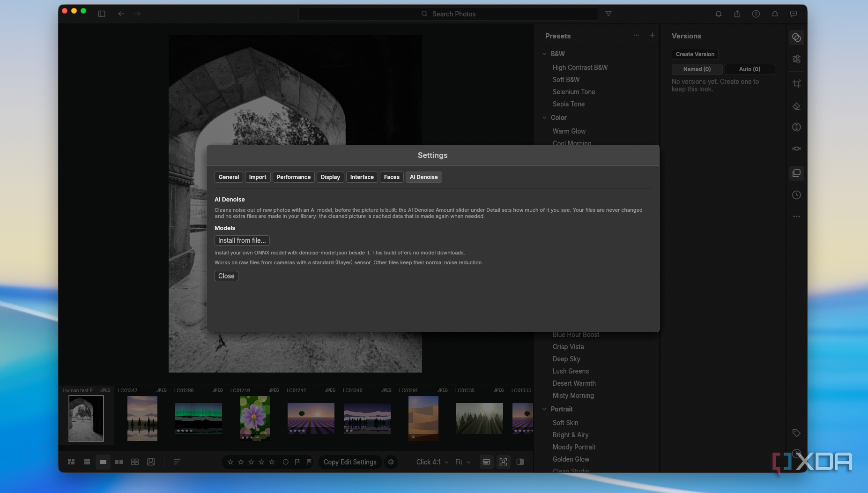868x493 pixels.
Task: Add a new preset with the plus icon
Action: (652, 36)
